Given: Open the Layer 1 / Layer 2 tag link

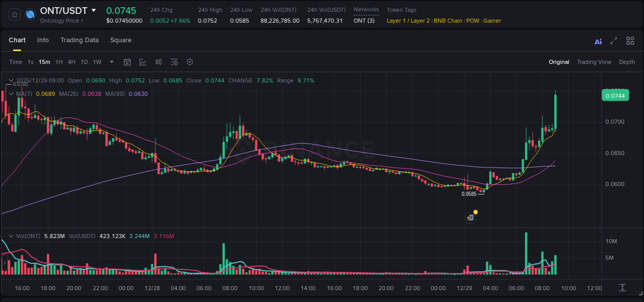Looking at the screenshot, I should click(408, 21).
